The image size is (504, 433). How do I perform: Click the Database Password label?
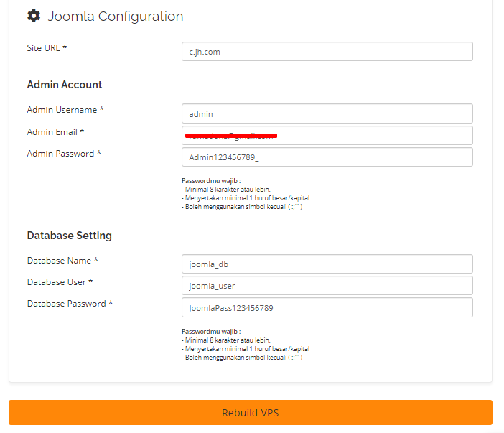point(70,304)
